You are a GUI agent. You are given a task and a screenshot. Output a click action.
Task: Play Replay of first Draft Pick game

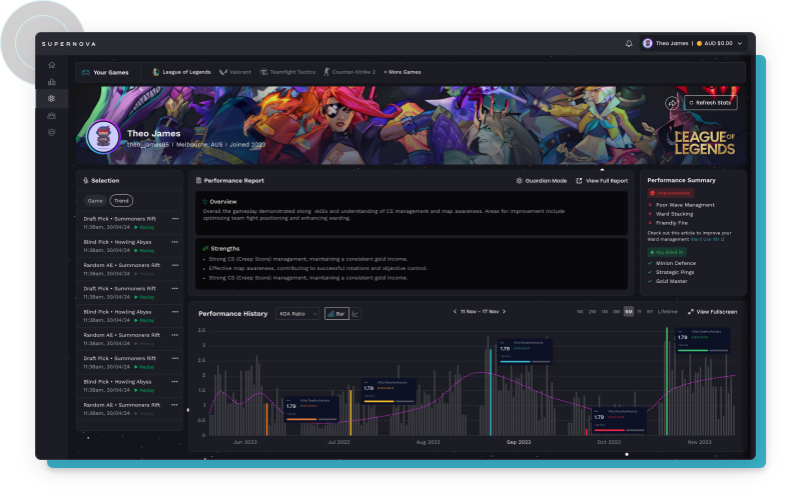(144, 227)
